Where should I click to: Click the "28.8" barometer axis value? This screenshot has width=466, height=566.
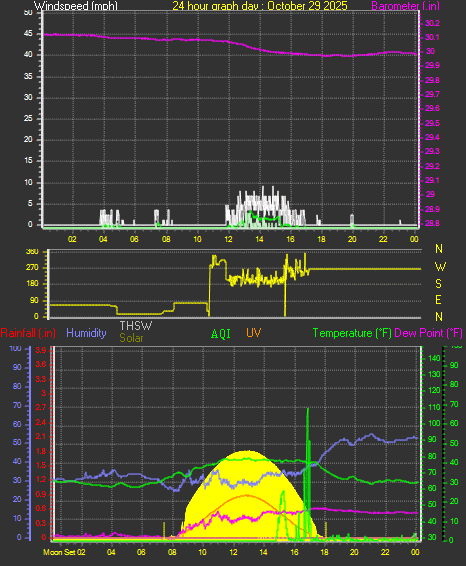coord(432,223)
